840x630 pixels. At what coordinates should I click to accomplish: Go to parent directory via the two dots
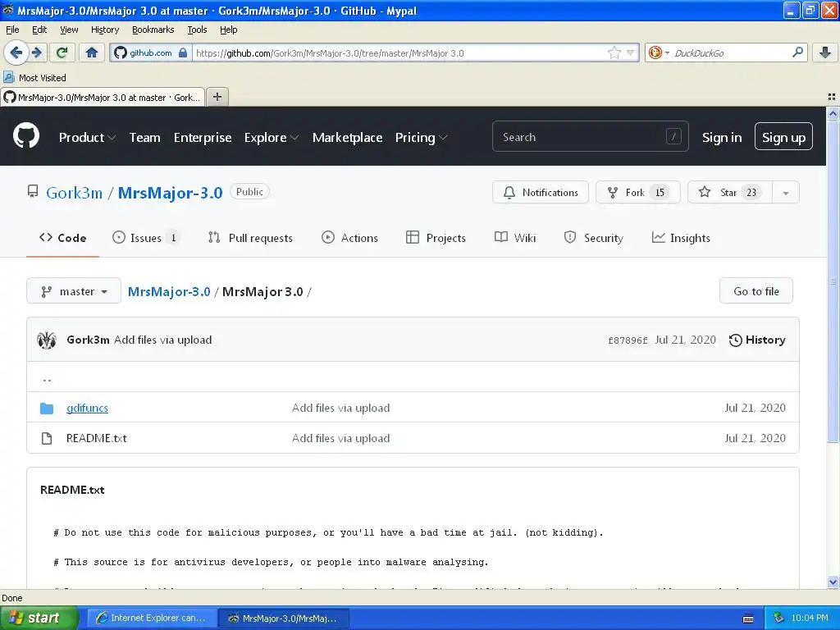(x=47, y=379)
